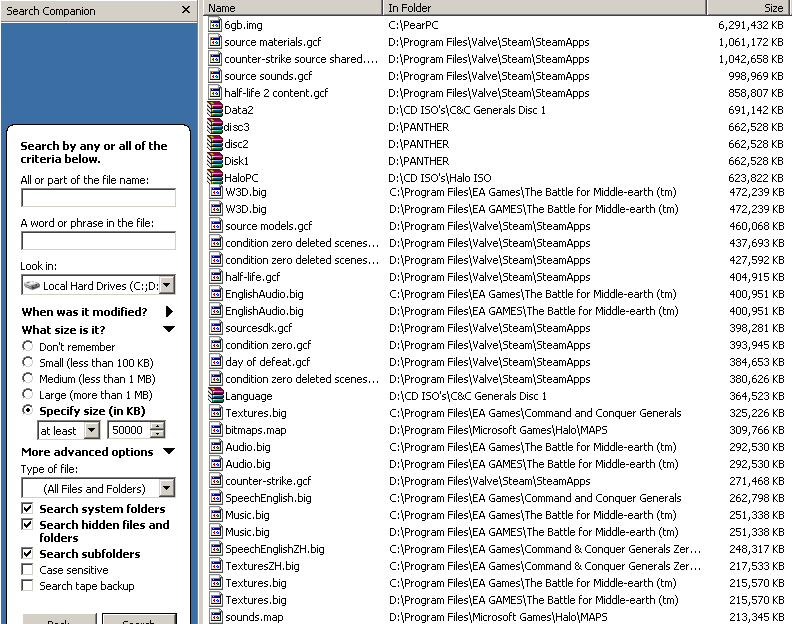792x624 pixels.
Task: Select the Don't remember size option
Action: [28, 346]
